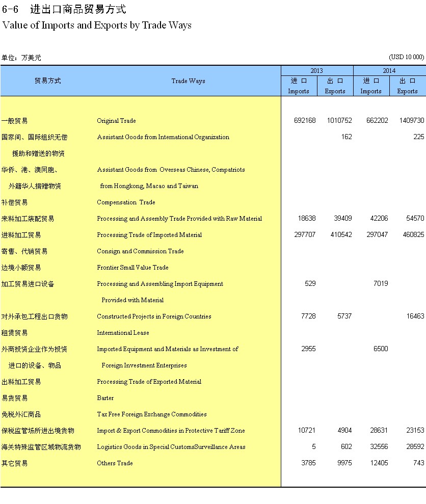The width and height of the screenshot is (426, 504).
Task: Select the 2013 Exports column header
Action: pyautogui.click(x=335, y=86)
